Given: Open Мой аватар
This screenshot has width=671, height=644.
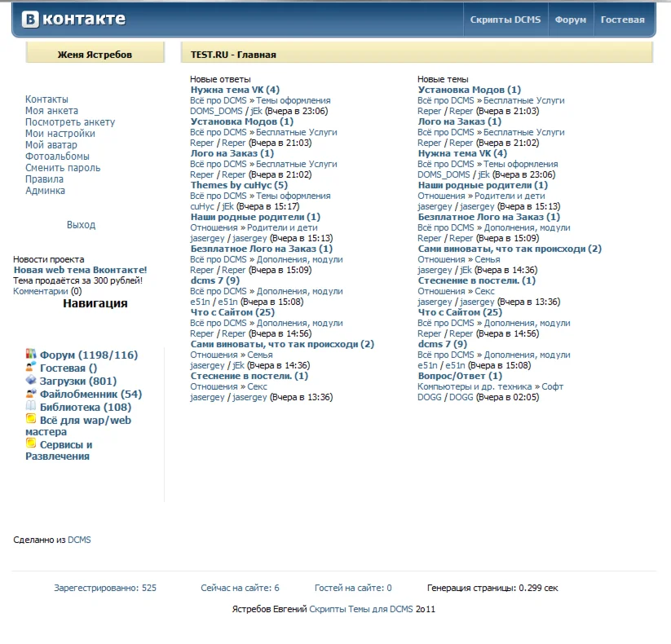Looking at the screenshot, I should tap(51, 145).
